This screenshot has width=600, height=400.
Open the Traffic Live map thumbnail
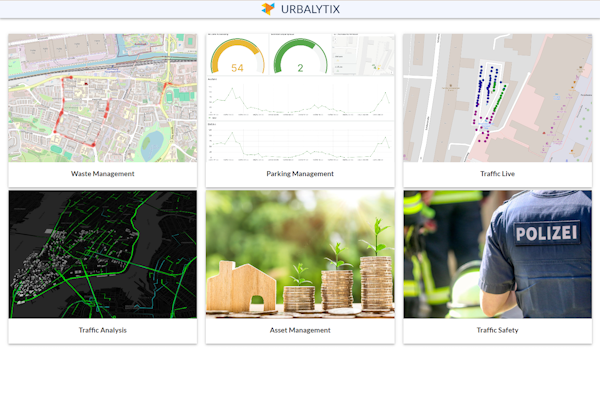[497, 98]
